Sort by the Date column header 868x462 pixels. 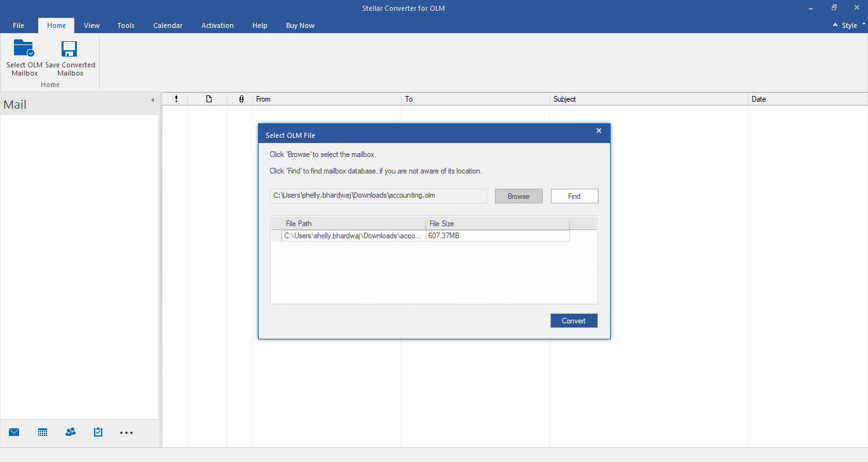[808, 99]
